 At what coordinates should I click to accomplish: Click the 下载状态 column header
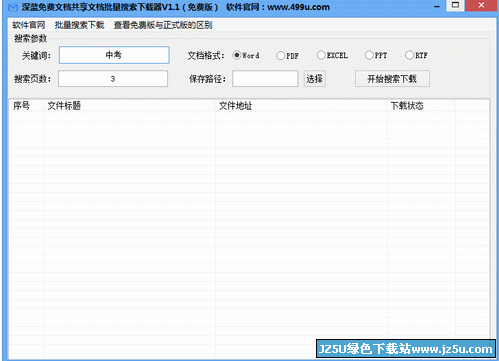pyautogui.click(x=421, y=106)
